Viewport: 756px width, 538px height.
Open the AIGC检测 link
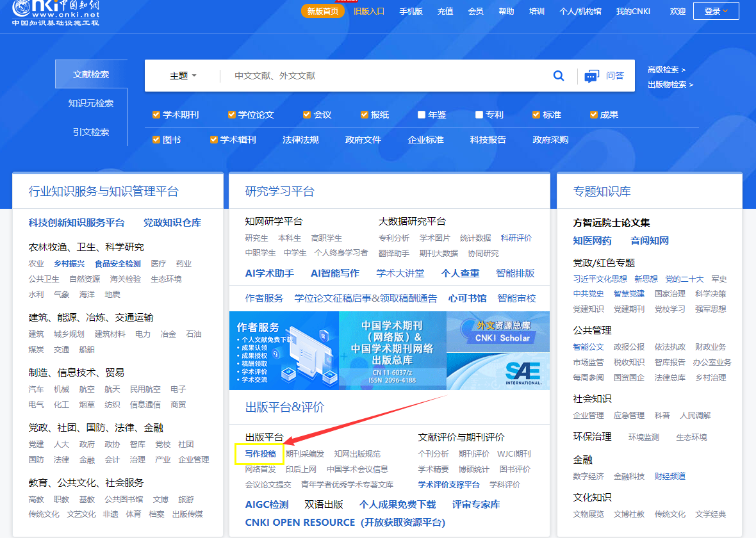coord(267,504)
